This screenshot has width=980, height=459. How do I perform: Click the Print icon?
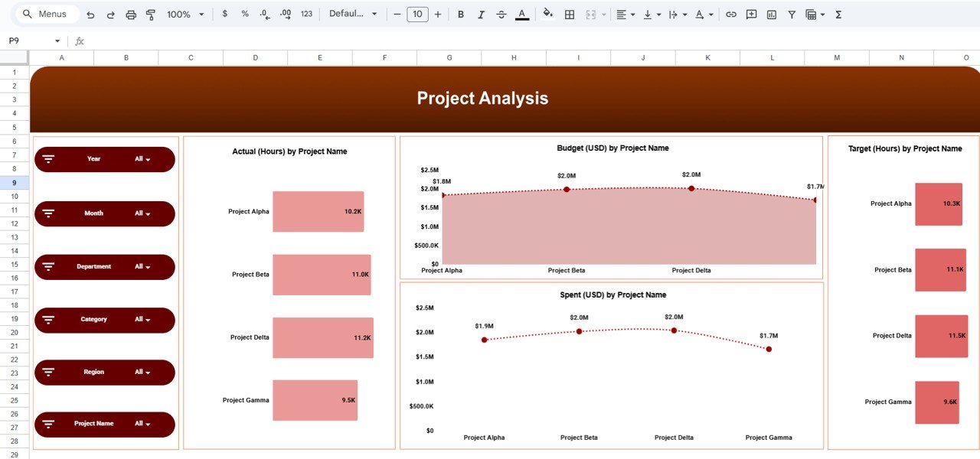click(x=130, y=14)
